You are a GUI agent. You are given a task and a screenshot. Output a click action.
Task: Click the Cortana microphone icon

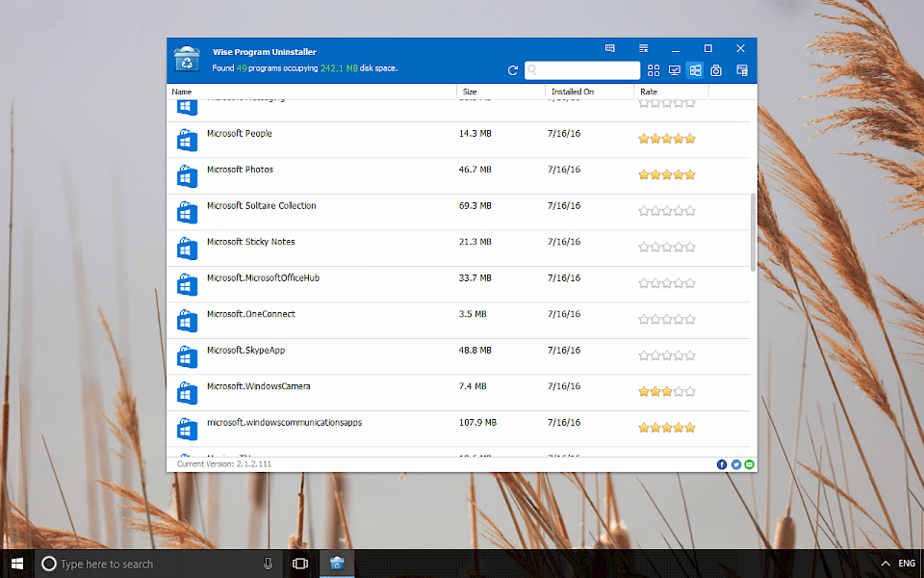[269, 564]
